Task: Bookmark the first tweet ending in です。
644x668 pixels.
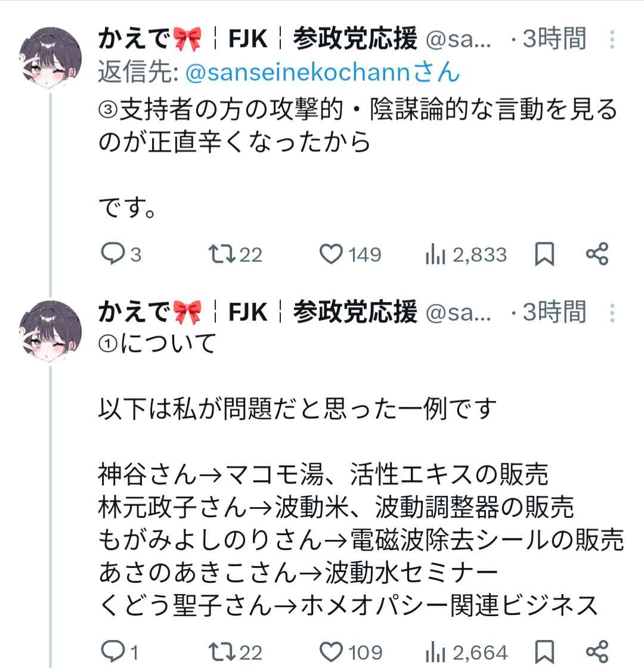Action: coord(544,254)
